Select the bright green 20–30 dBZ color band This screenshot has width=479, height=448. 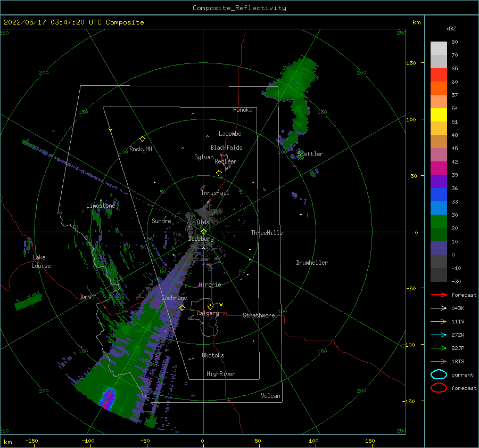click(x=439, y=222)
